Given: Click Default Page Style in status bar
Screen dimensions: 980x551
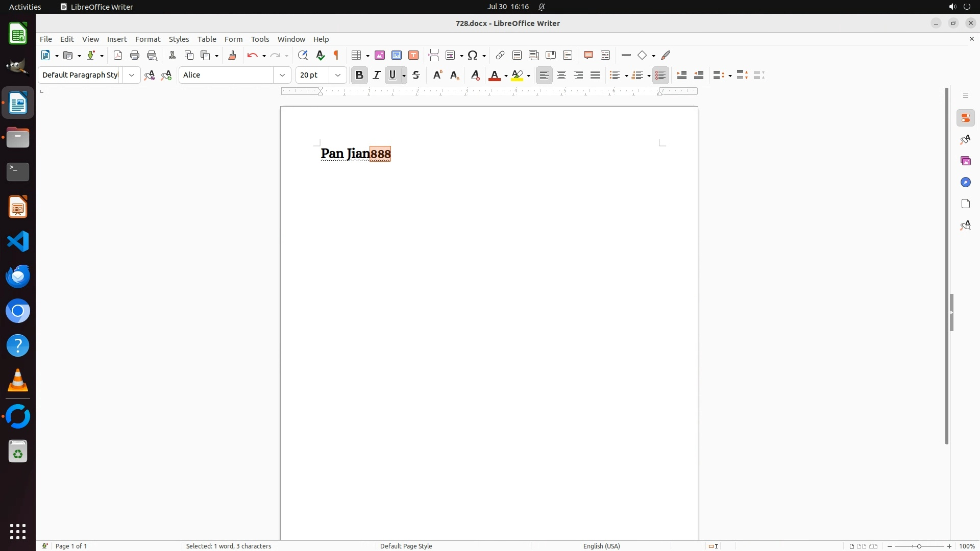Looking at the screenshot, I should [x=406, y=546].
